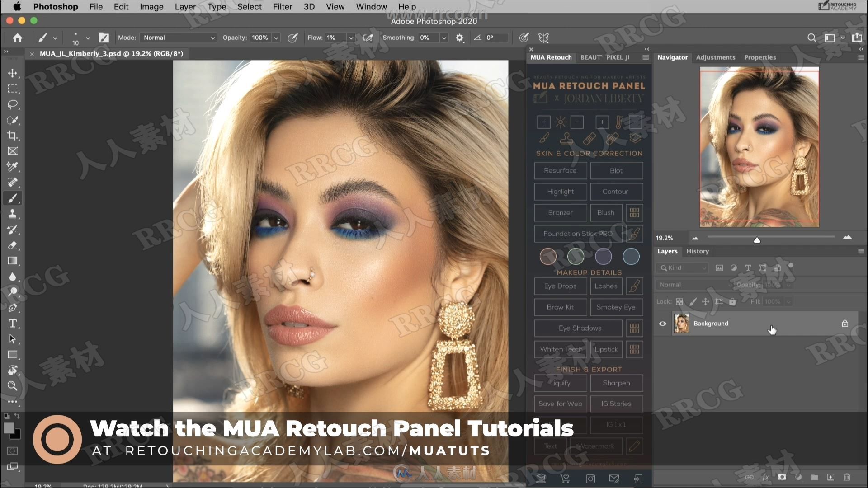Click the Resurface skin correction button
This screenshot has width=868, height=488.
pyautogui.click(x=561, y=170)
